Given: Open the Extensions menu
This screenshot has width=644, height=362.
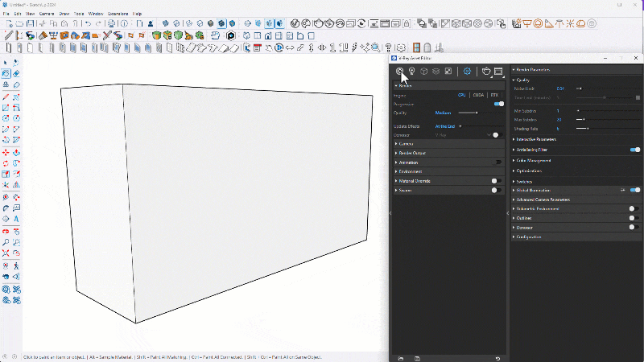Looking at the screenshot, I should point(118,14).
